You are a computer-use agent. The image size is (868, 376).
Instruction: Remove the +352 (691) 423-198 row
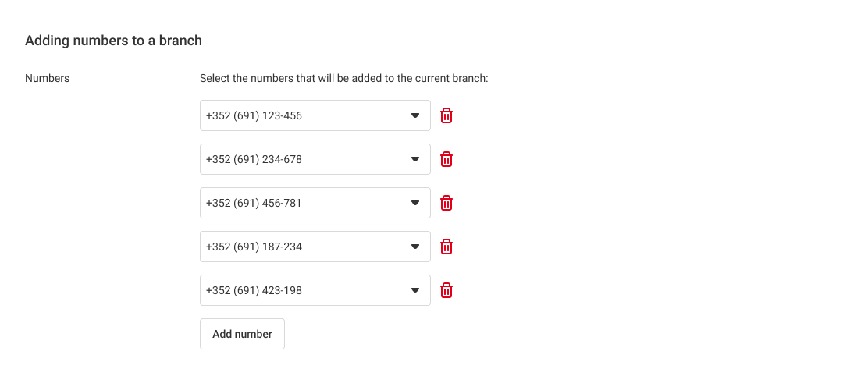pyautogui.click(x=446, y=290)
